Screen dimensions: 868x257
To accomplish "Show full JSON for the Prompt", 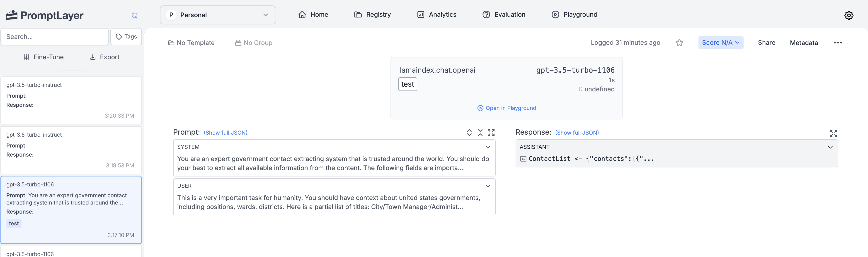I will 225,133.
